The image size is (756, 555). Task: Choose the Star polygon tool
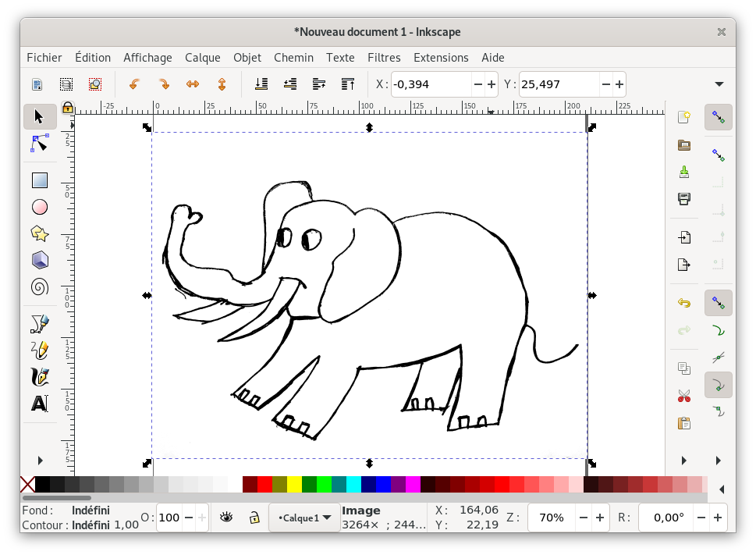click(x=40, y=234)
